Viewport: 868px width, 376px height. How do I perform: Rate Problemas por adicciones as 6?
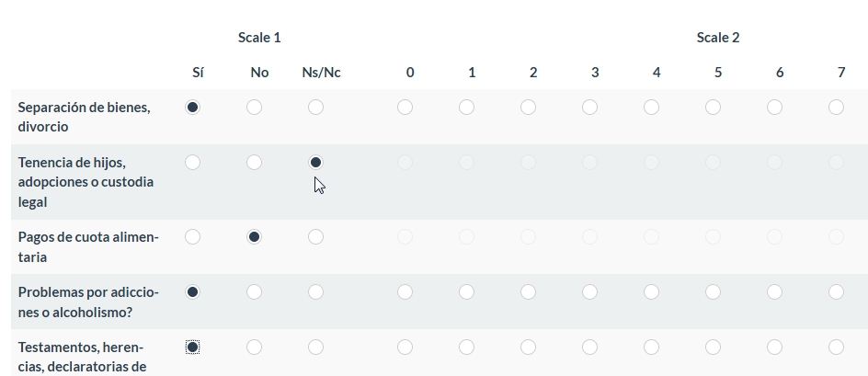point(774,292)
